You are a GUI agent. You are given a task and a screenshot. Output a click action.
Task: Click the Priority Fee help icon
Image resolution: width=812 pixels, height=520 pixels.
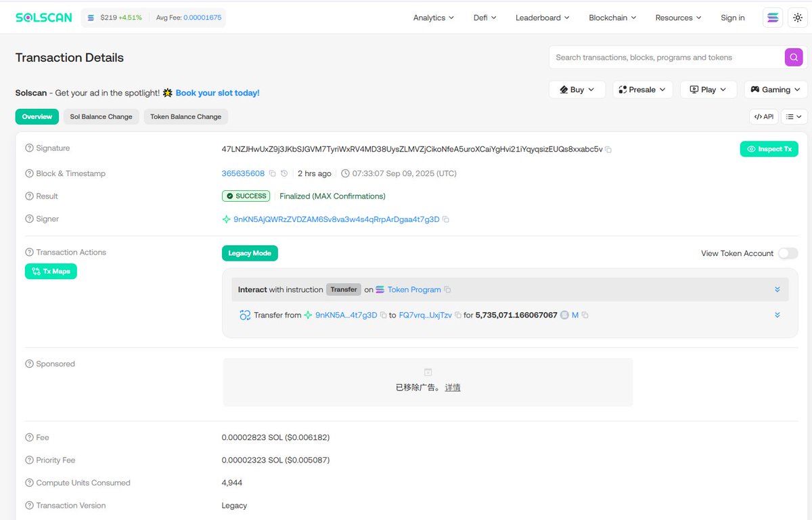pos(29,460)
